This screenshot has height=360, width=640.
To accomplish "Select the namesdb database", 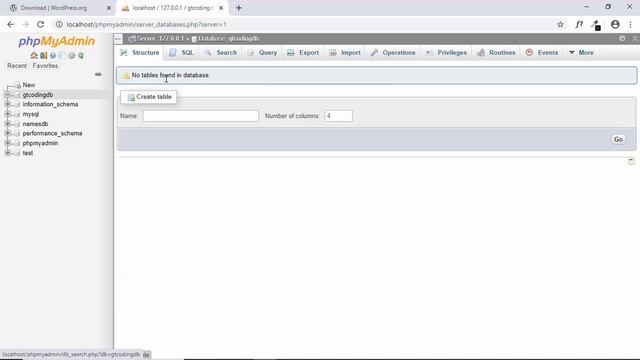I will (x=35, y=124).
